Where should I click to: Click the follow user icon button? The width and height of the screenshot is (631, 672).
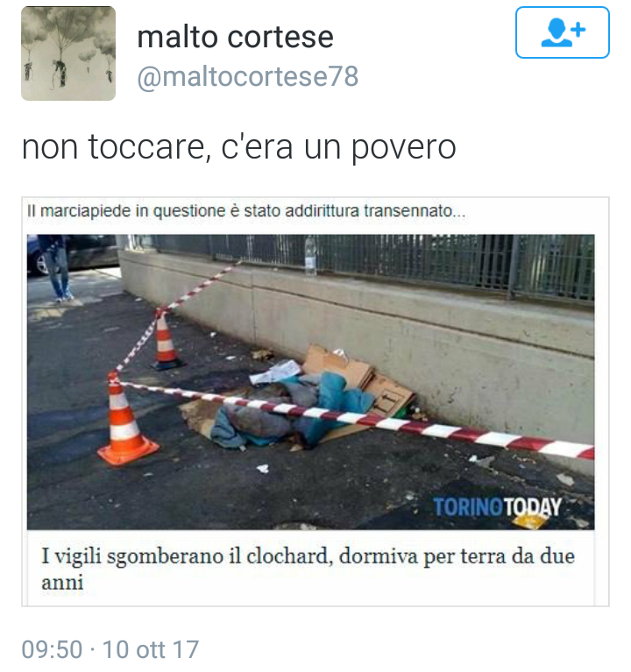pos(562,32)
